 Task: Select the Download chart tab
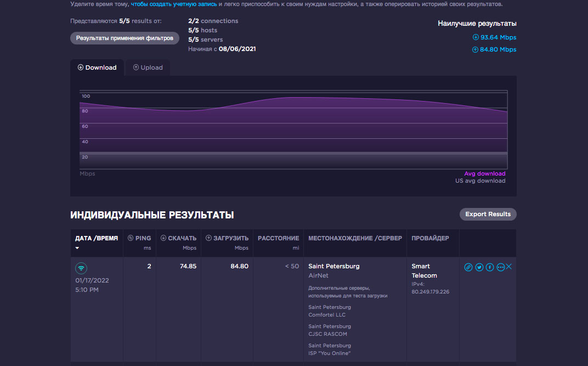coord(97,67)
